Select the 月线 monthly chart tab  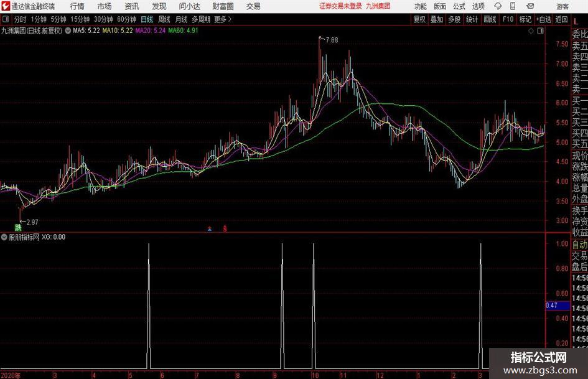pyautogui.click(x=182, y=19)
